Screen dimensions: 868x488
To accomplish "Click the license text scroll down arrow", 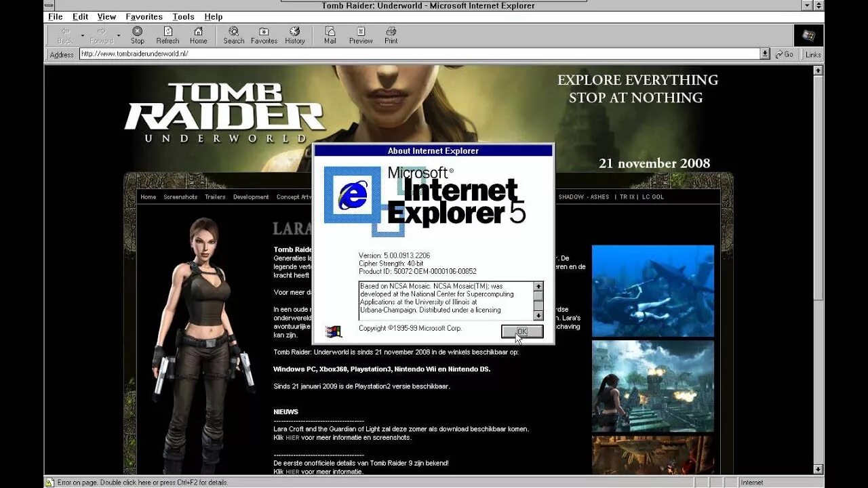I will (x=538, y=315).
